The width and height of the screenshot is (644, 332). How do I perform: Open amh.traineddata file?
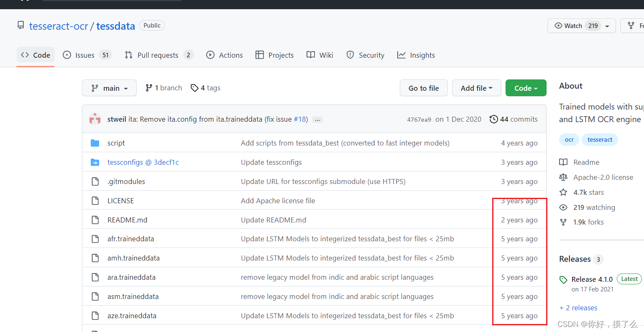tap(133, 258)
